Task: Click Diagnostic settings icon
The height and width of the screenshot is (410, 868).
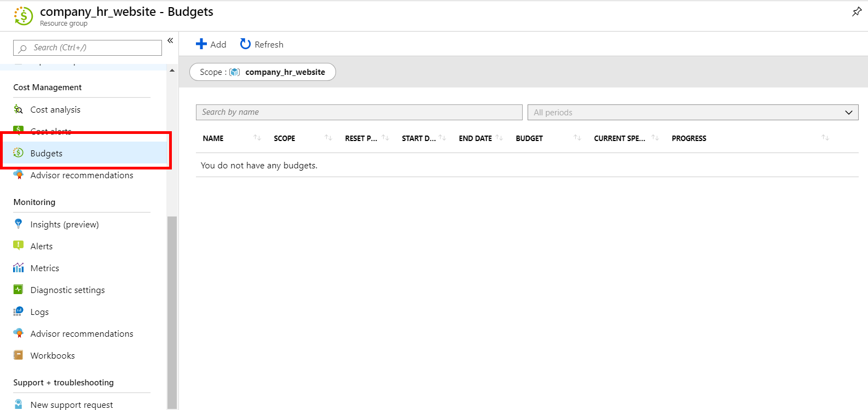Action: click(x=19, y=290)
